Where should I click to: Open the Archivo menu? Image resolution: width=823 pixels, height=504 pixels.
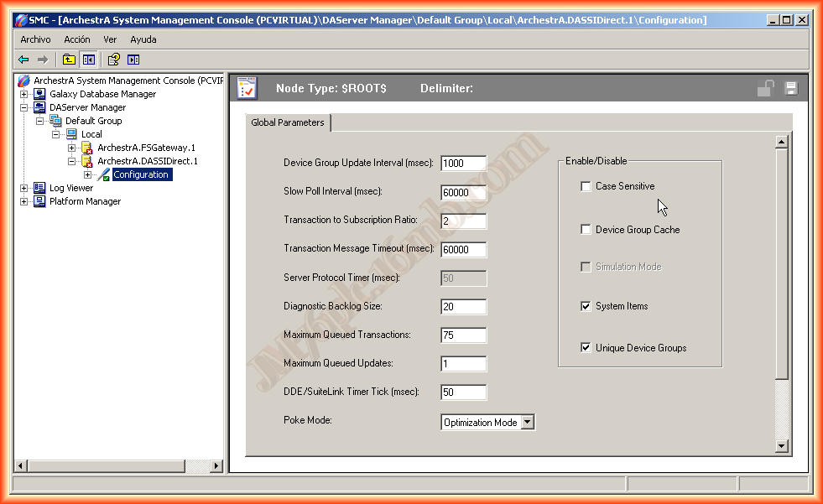pyautogui.click(x=35, y=39)
